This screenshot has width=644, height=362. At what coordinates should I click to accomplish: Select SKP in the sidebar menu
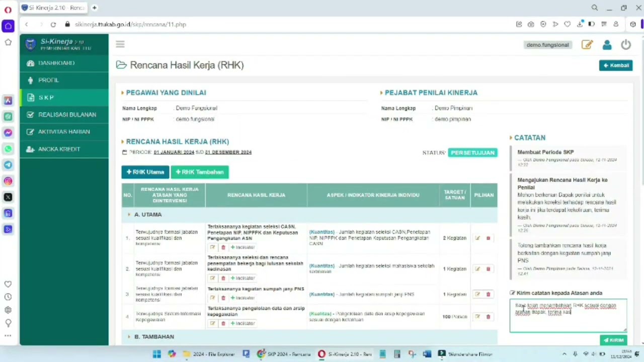tap(64, 98)
